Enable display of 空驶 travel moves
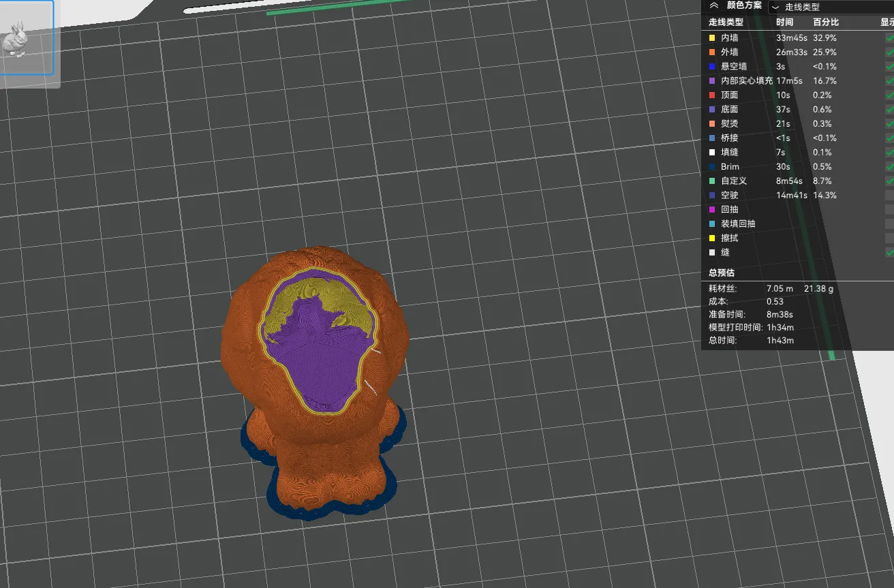The image size is (894, 588). pos(890,196)
